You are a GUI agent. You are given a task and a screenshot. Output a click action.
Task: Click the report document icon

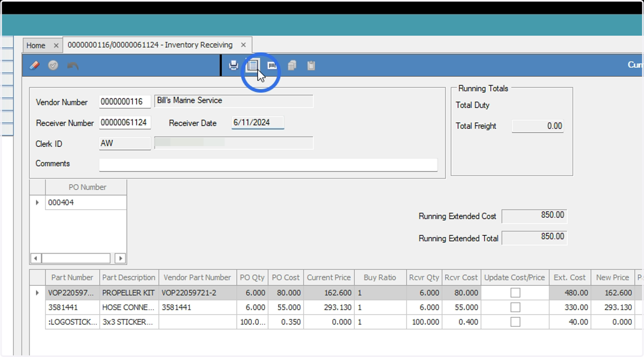[253, 65]
